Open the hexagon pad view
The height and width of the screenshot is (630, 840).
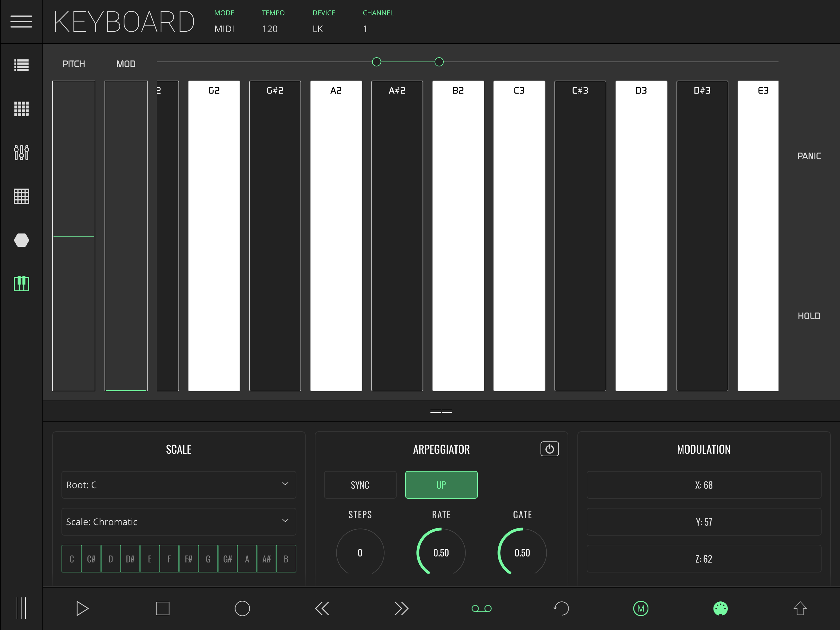[x=21, y=240]
